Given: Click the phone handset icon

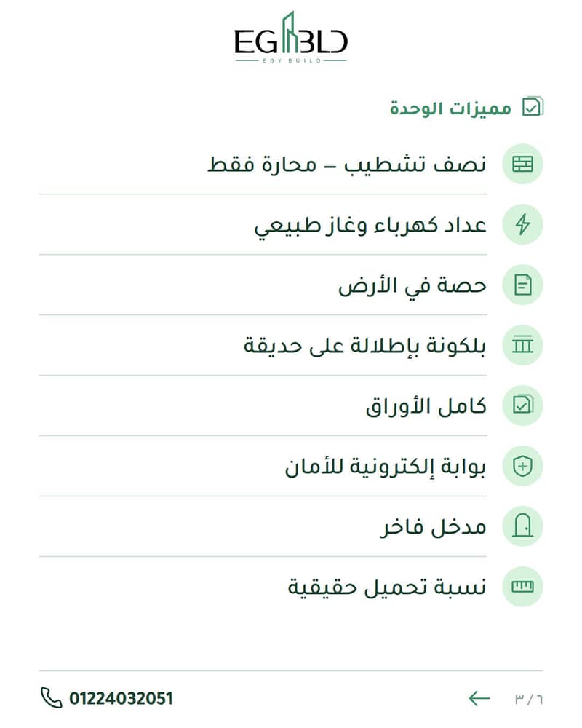Looking at the screenshot, I should 51,698.
